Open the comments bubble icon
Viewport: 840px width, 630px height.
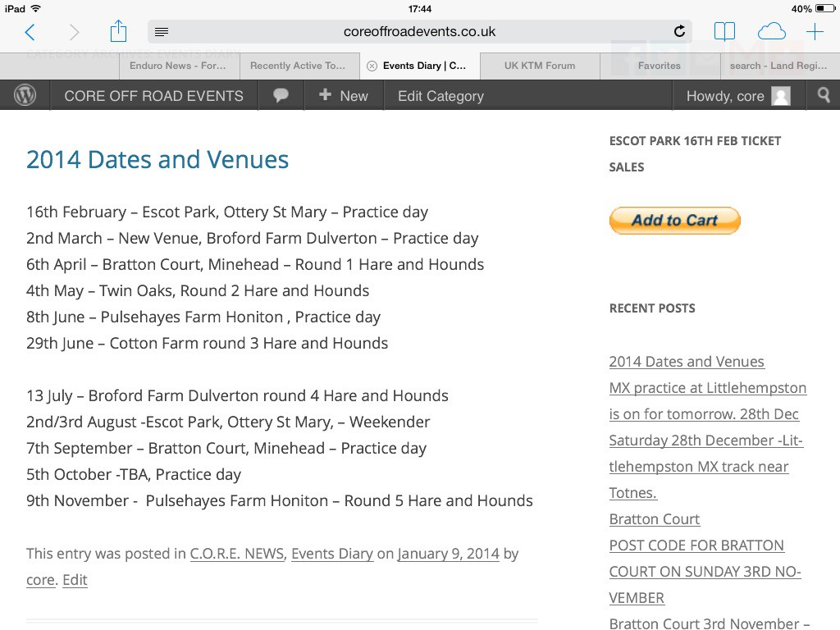coord(281,96)
